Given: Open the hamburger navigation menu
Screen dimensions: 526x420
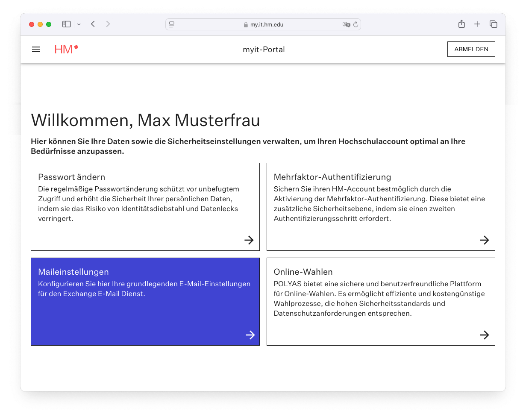Looking at the screenshot, I should (x=36, y=49).
